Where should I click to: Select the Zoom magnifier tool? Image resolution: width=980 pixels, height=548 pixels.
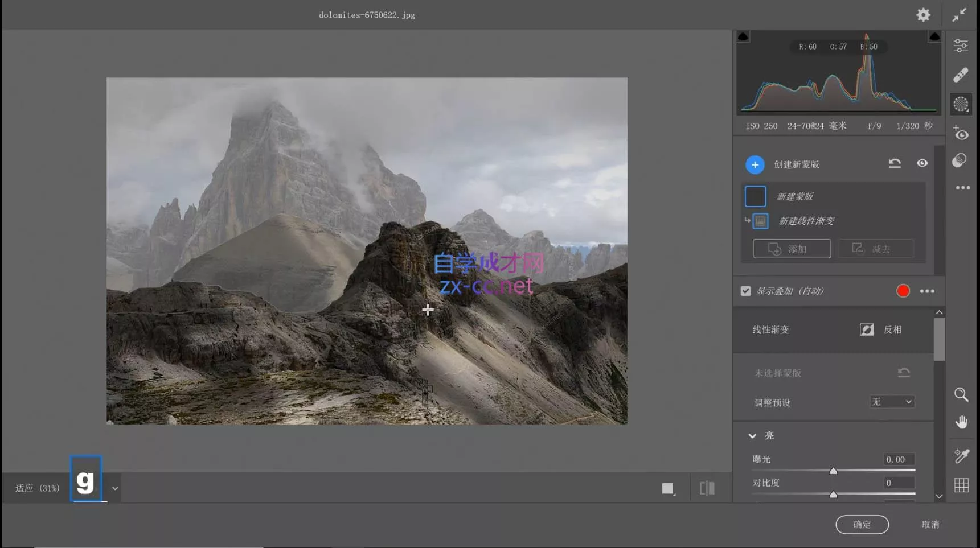[x=961, y=394]
